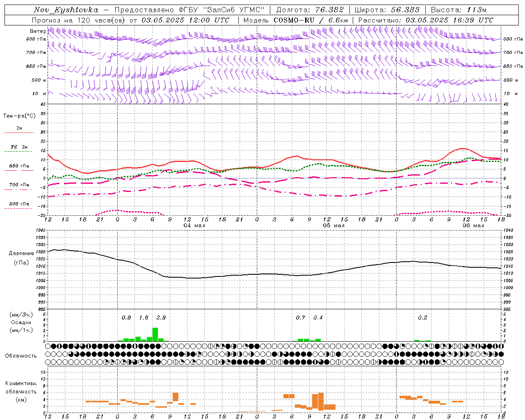Click the 05 мая date label
Screen dimensions: 525x420
click(x=334, y=226)
